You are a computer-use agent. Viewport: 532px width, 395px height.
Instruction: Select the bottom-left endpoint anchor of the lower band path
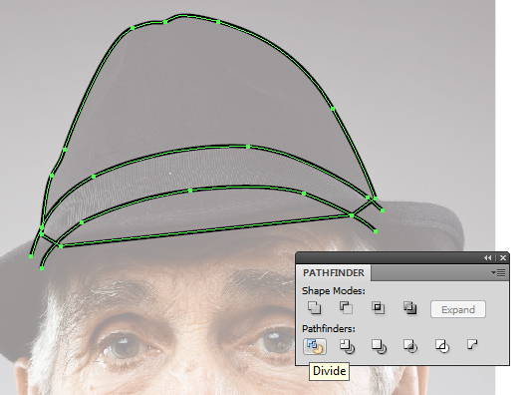[x=42, y=268]
